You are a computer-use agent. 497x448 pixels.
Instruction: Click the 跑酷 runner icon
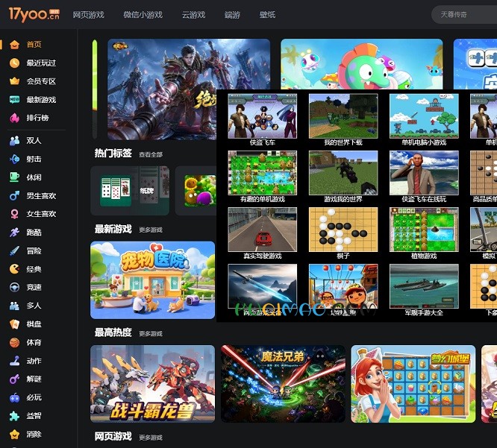14,233
